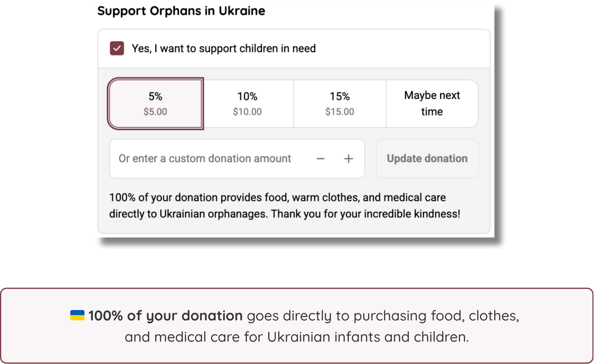Viewport: 594px width, 364px height.
Task: Click the 'Yes, I want to support children' label
Action: click(223, 49)
